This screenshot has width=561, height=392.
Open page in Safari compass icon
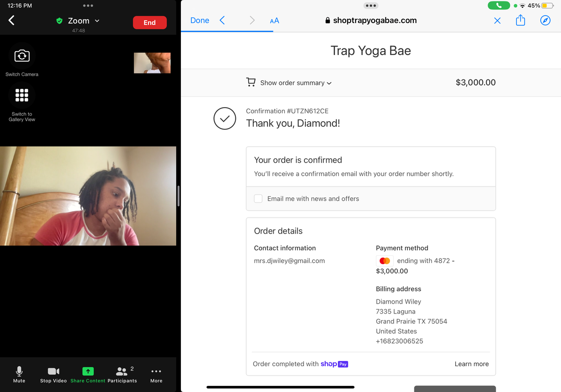[545, 20]
